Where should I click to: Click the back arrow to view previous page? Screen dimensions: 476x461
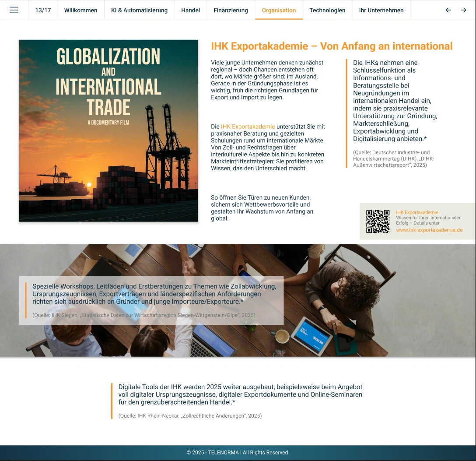pos(448,10)
